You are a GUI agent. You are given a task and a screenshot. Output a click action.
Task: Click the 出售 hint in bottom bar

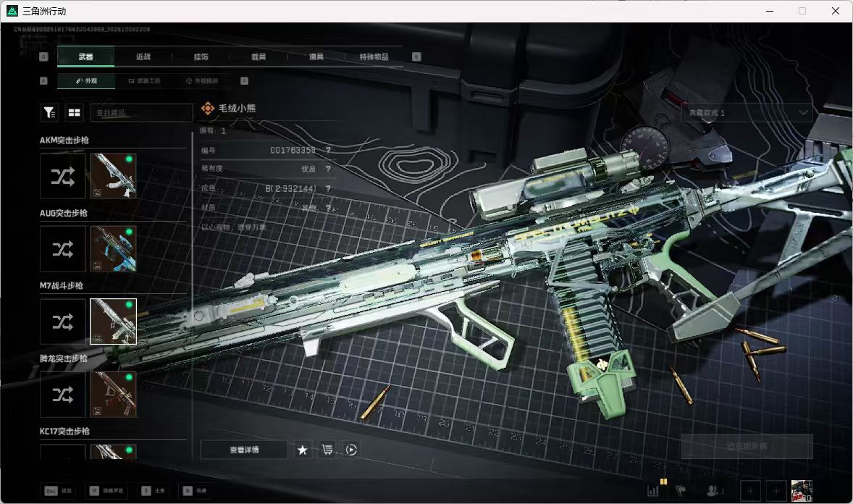pyautogui.click(x=154, y=490)
